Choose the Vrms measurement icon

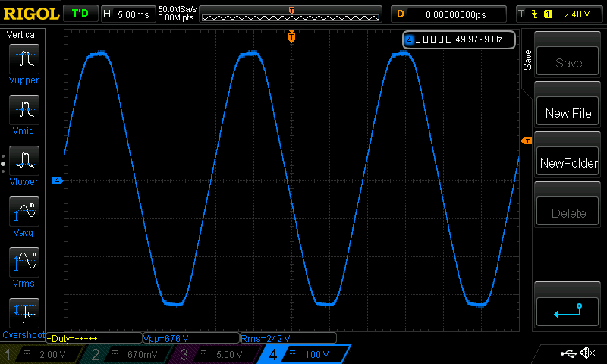25,262
